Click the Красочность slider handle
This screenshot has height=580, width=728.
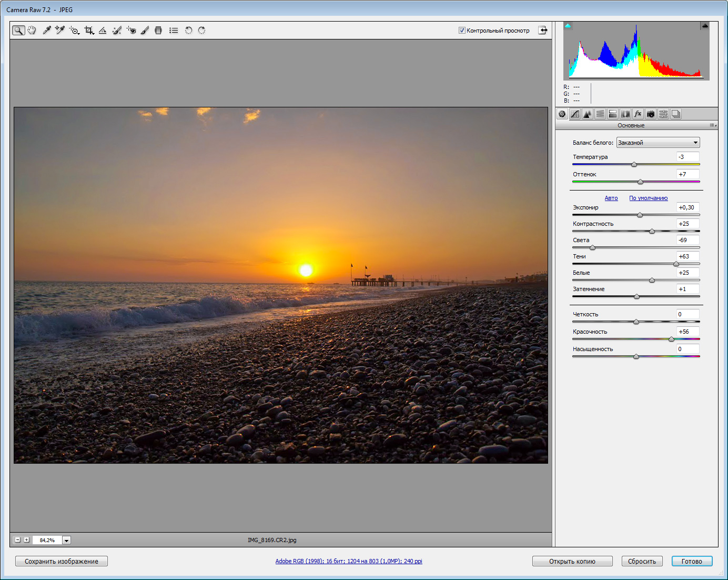pyautogui.click(x=671, y=339)
